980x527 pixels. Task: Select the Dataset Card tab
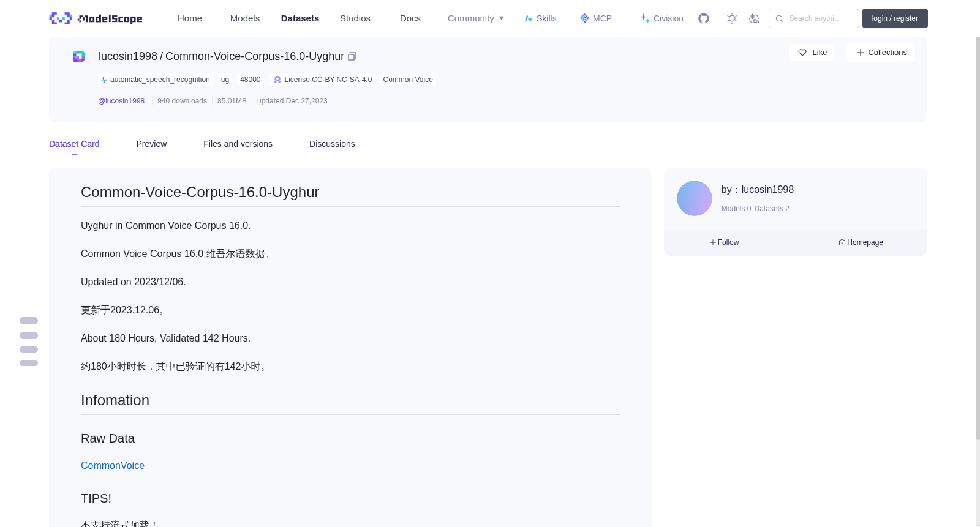click(74, 144)
